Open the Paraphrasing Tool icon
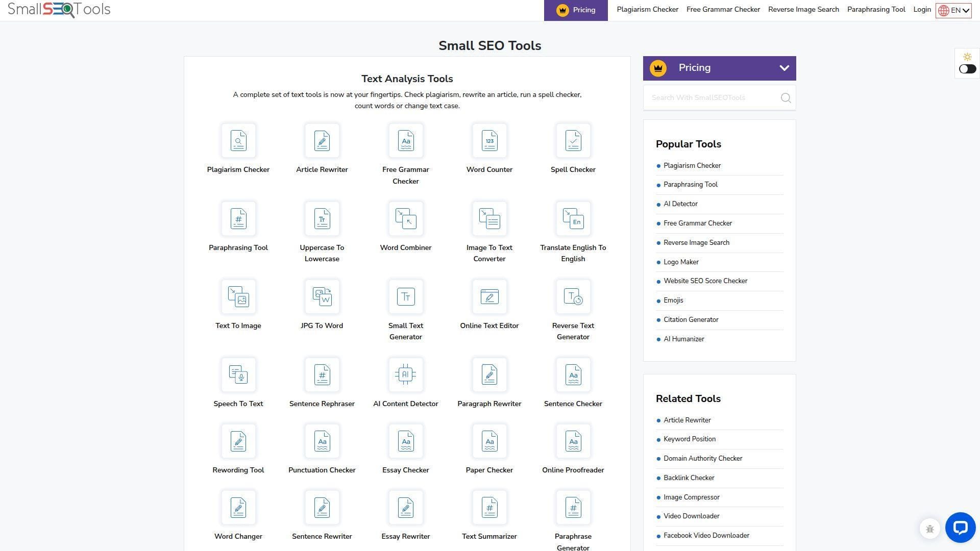The height and width of the screenshot is (551, 980). pyautogui.click(x=238, y=219)
